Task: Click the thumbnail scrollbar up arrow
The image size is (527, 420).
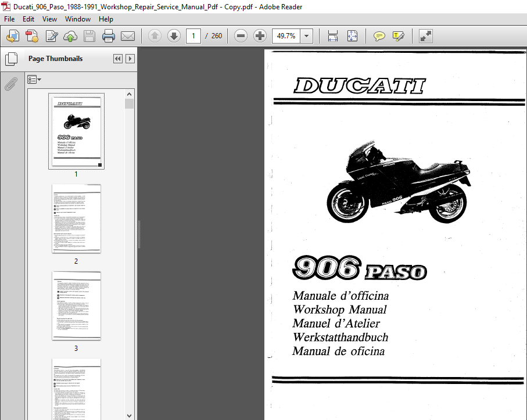Action: click(129, 94)
